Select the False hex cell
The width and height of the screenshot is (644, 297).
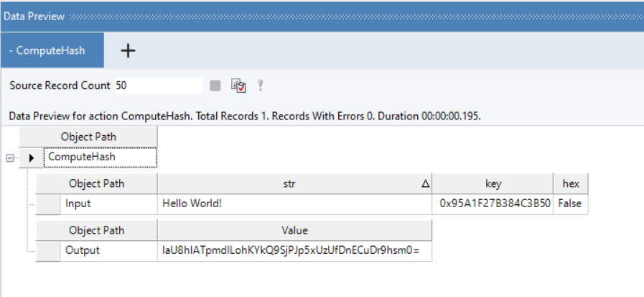(571, 204)
